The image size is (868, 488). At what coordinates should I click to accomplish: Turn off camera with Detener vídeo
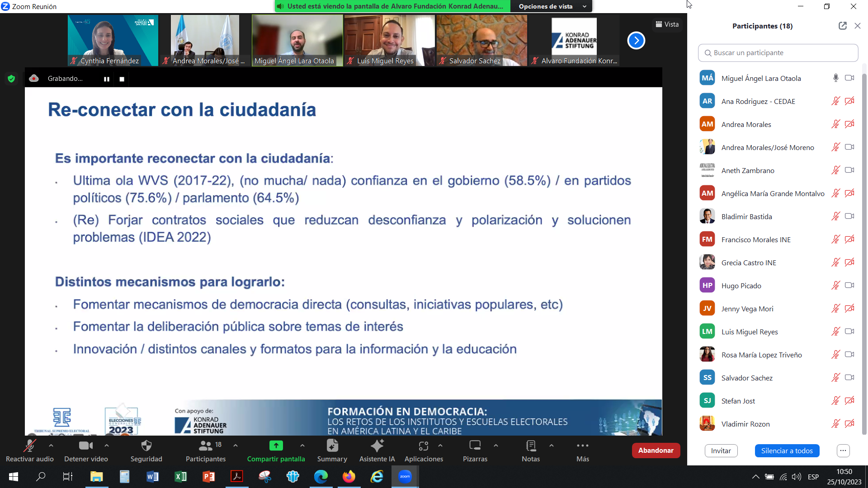pyautogui.click(x=85, y=446)
